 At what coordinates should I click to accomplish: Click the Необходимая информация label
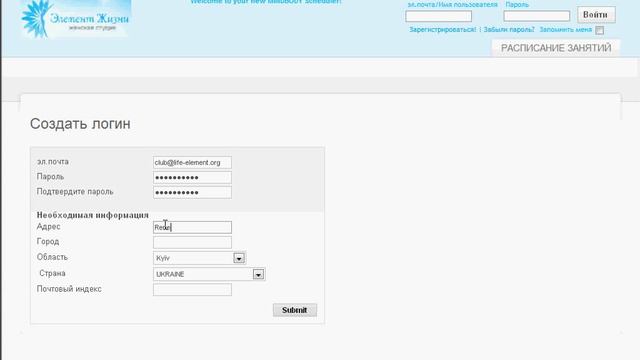coord(93,215)
